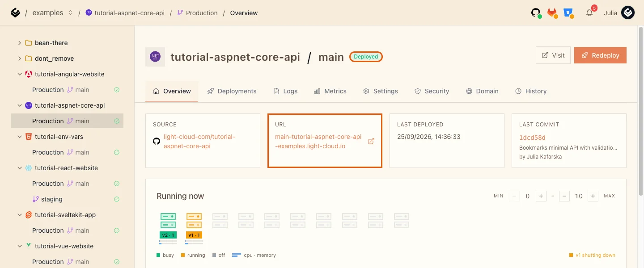Click status check icon on staging row
Viewport: 644px width, 268px height.
coord(117,199)
